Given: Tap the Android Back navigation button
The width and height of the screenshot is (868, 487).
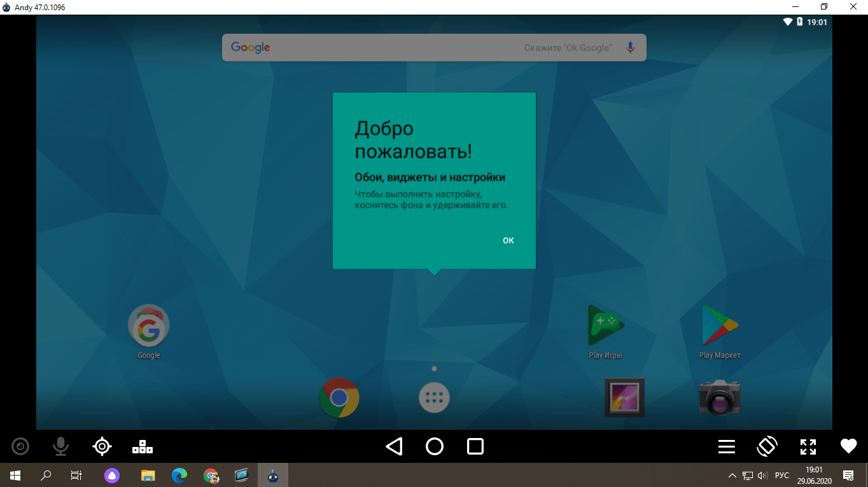Looking at the screenshot, I should tap(394, 446).
